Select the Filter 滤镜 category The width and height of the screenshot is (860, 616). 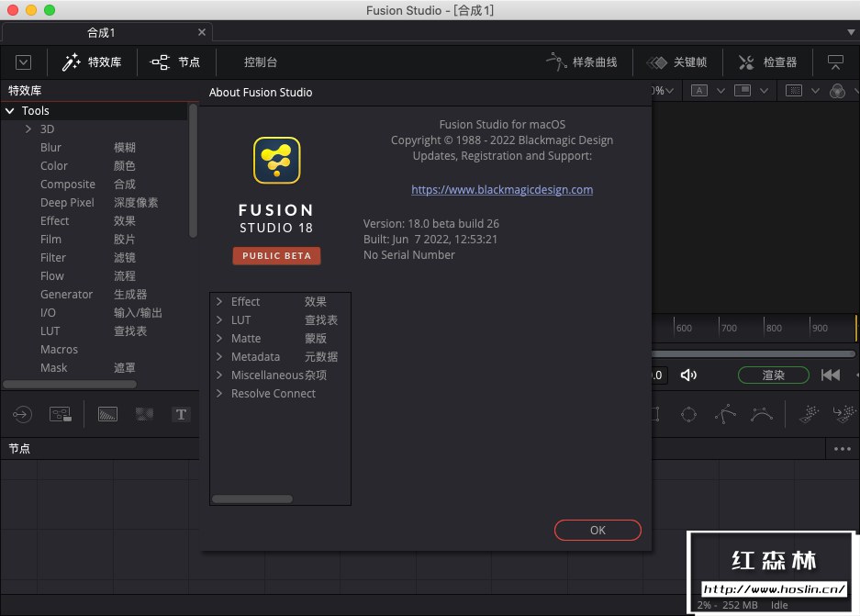click(x=88, y=257)
